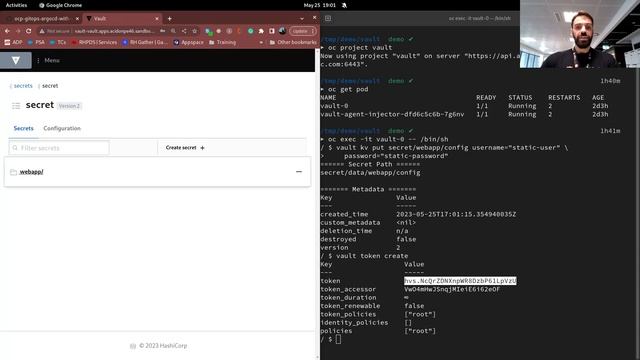
Task: Click the HashiCorp footer logo
Action: point(133,346)
